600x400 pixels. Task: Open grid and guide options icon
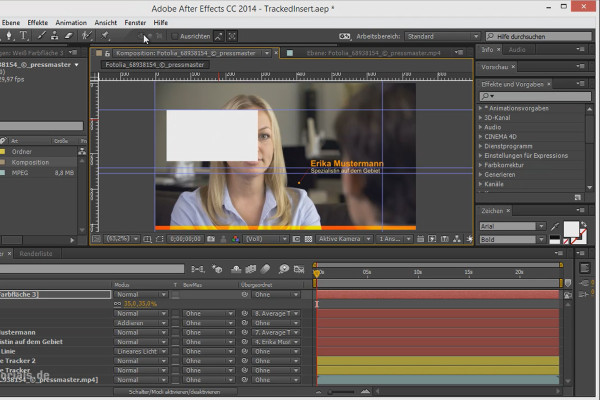pos(147,239)
